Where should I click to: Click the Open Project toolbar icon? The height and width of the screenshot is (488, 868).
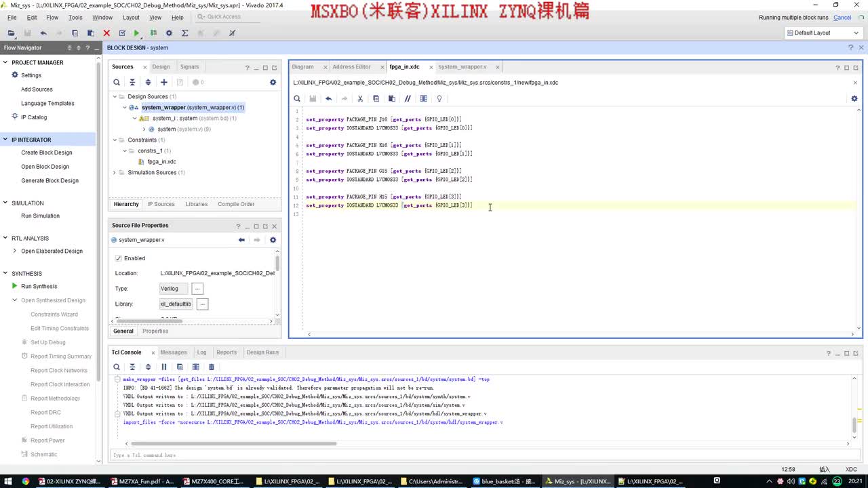click(x=11, y=33)
